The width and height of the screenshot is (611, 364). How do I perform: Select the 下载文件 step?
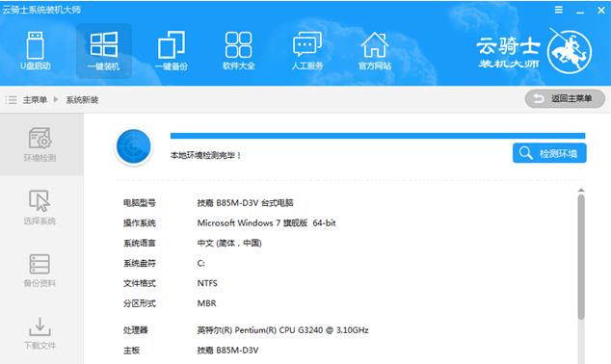pyautogui.click(x=40, y=333)
